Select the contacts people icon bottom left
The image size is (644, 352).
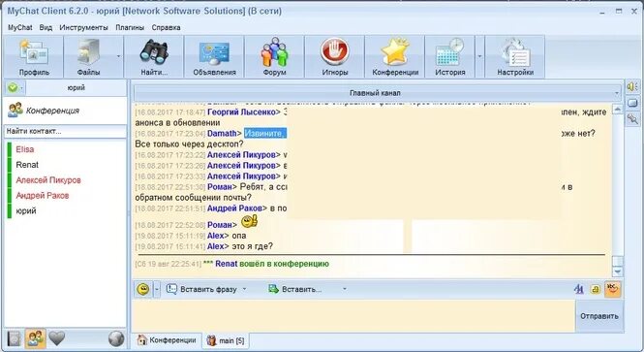35,338
